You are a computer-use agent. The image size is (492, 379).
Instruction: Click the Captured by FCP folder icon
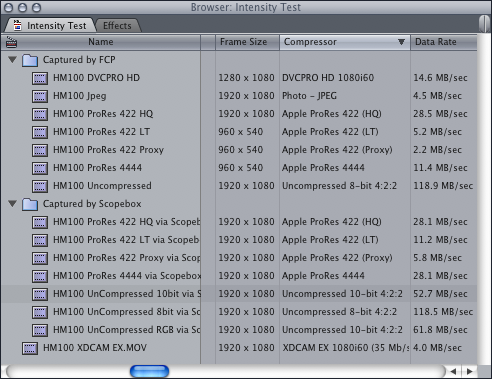tap(30, 60)
